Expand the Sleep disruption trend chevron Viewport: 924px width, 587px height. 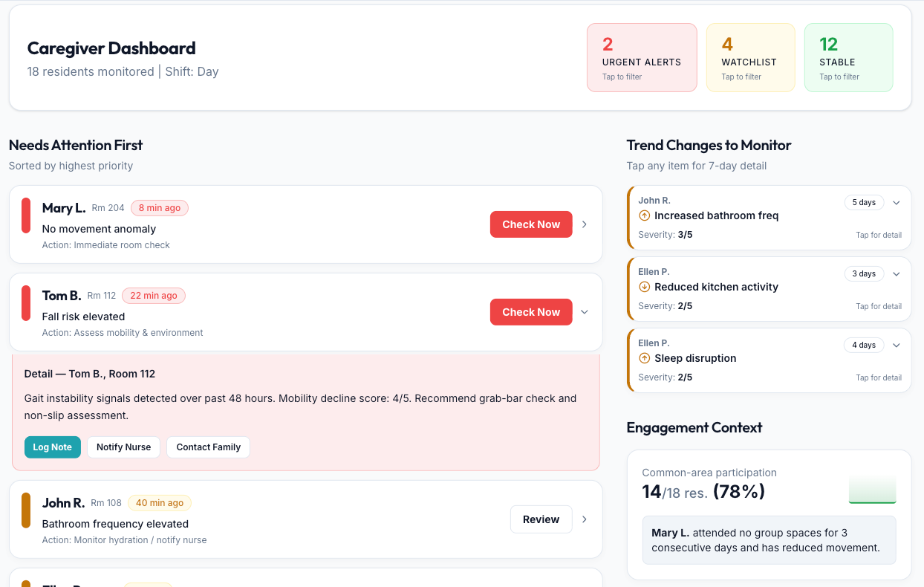(896, 346)
